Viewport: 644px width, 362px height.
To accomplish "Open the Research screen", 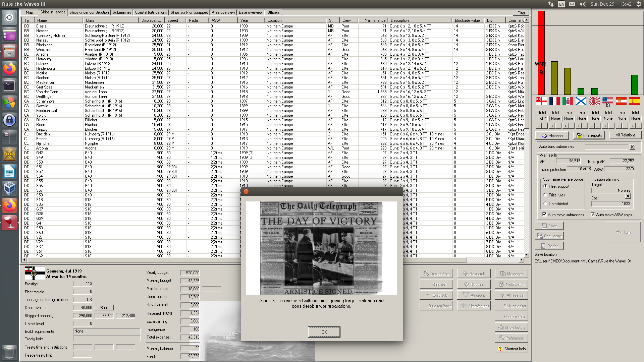I will point(474,274).
